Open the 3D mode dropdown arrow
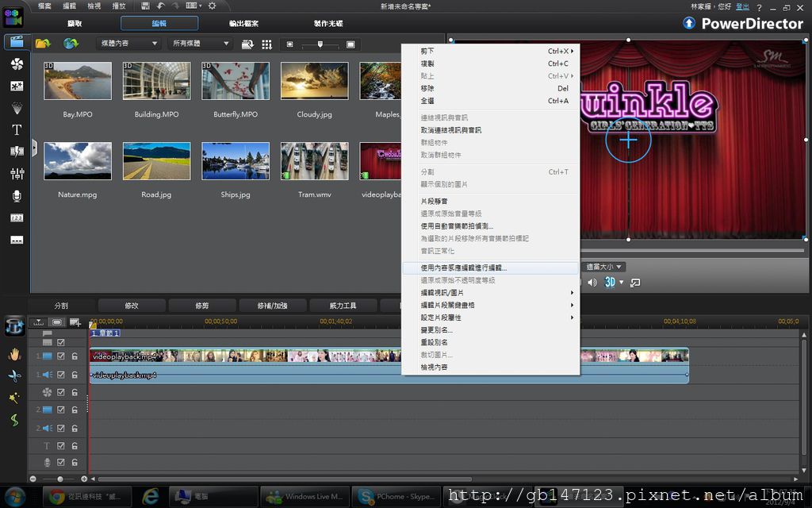This screenshot has height=508, width=812. 622,283
